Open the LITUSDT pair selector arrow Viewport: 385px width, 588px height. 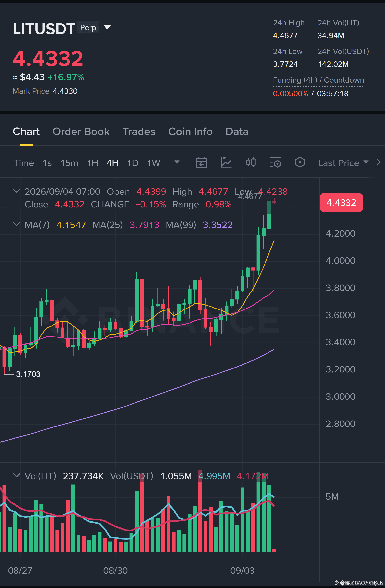click(107, 27)
